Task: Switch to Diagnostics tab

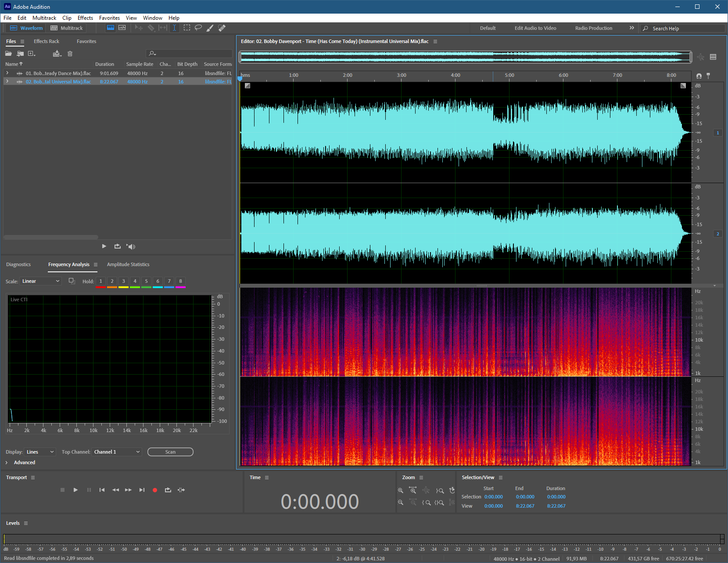Action: tap(18, 264)
